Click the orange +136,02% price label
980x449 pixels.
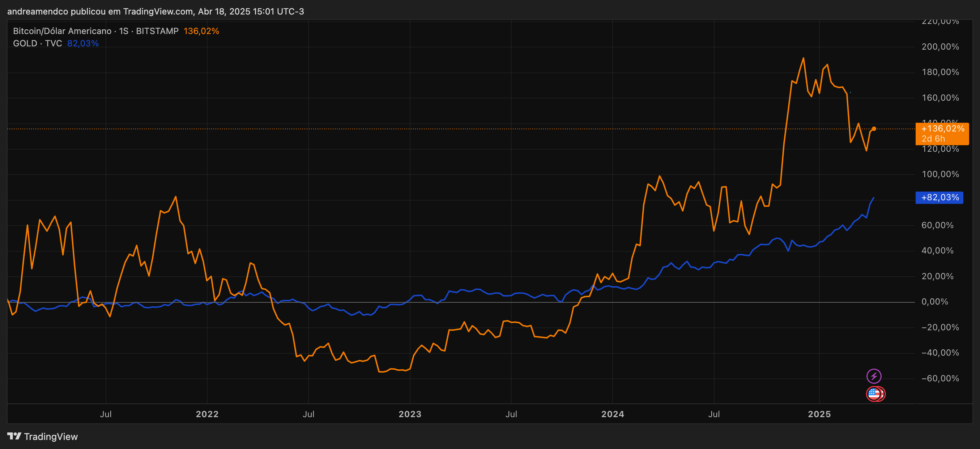click(x=942, y=129)
